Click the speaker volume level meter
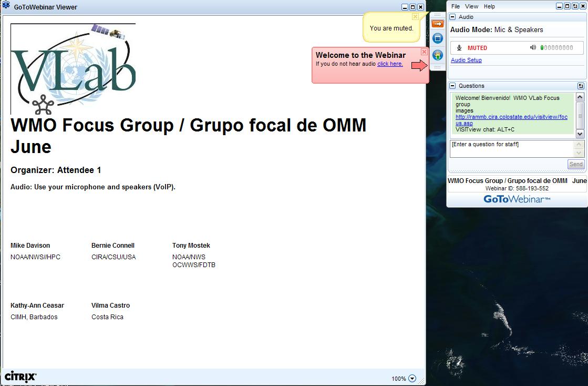This screenshot has width=588, height=386. [557, 48]
